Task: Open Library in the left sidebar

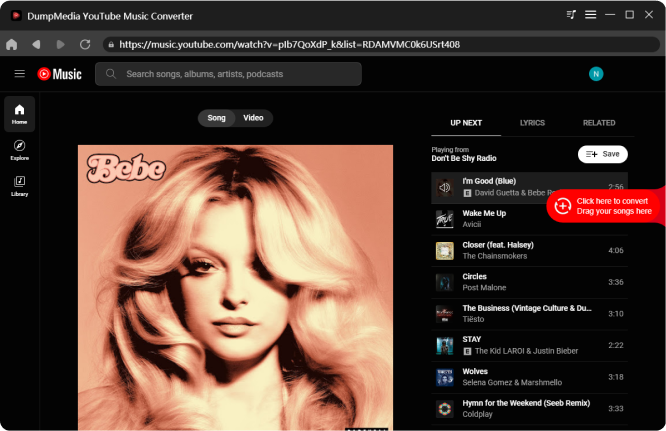Action: [20, 186]
